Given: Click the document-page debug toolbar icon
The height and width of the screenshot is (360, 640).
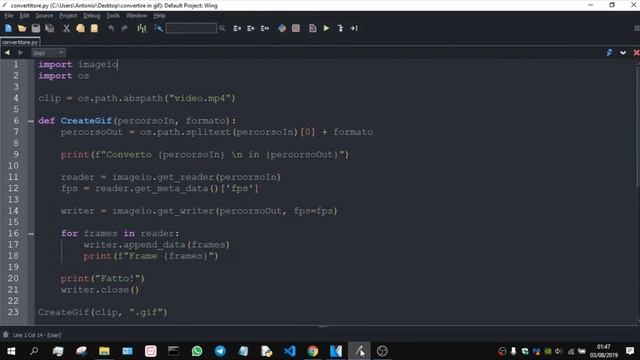Looking at the screenshot, I should point(313,28).
